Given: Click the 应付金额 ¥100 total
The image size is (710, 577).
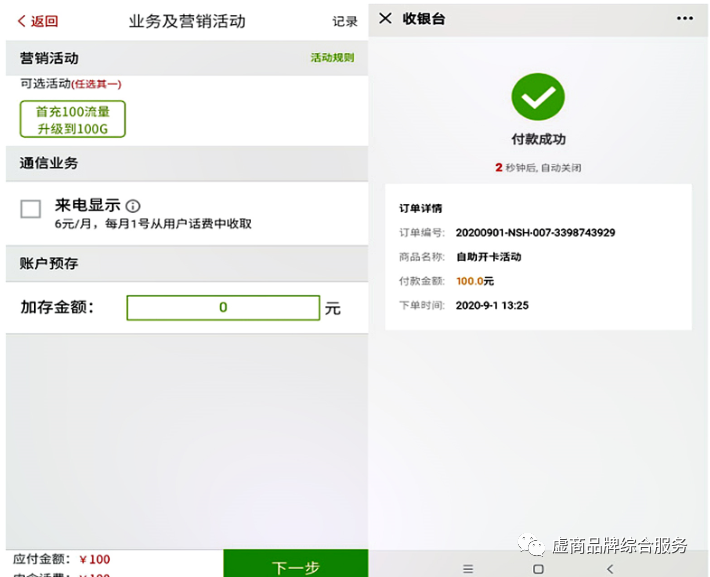Looking at the screenshot, I should (x=62, y=559).
